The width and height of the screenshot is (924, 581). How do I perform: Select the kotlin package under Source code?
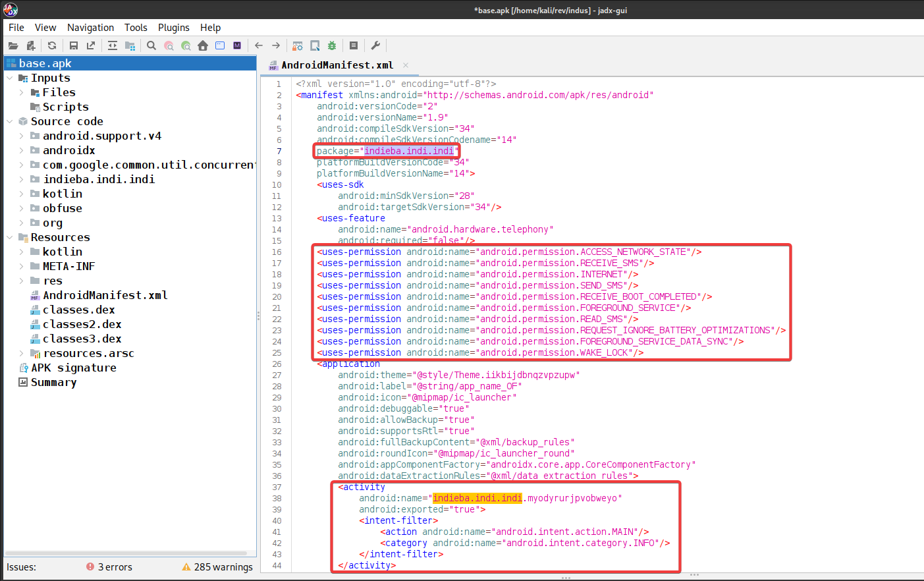click(x=63, y=194)
